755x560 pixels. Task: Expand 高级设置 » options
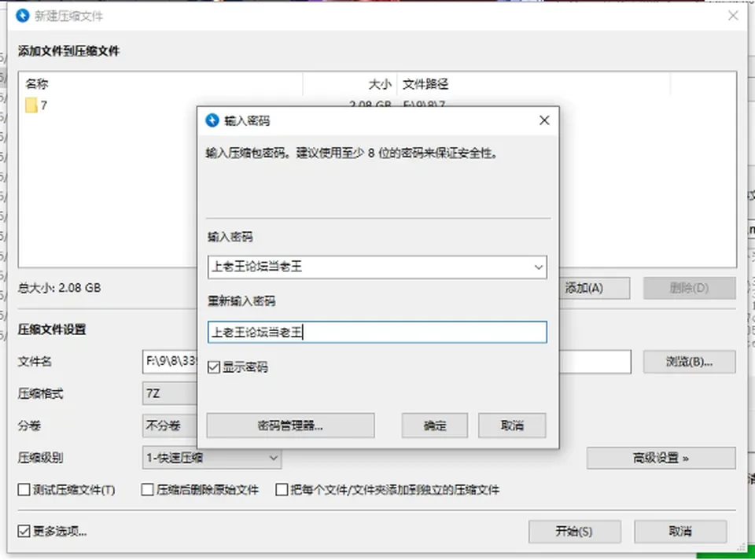(661, 458)
